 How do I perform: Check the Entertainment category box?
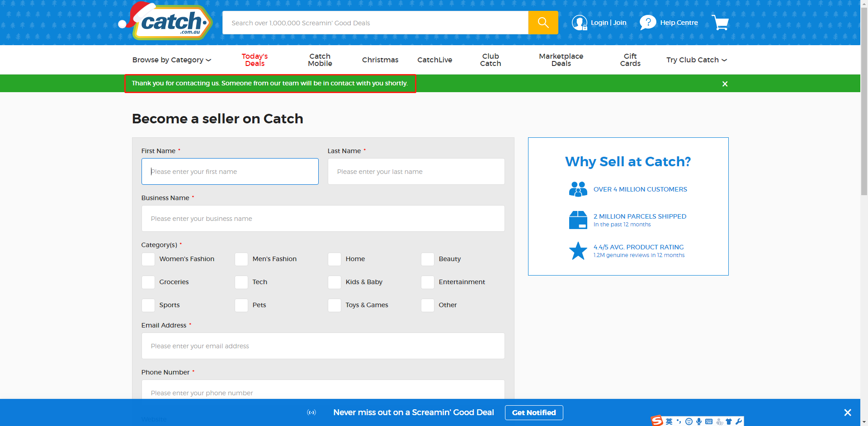pos(428,282)
